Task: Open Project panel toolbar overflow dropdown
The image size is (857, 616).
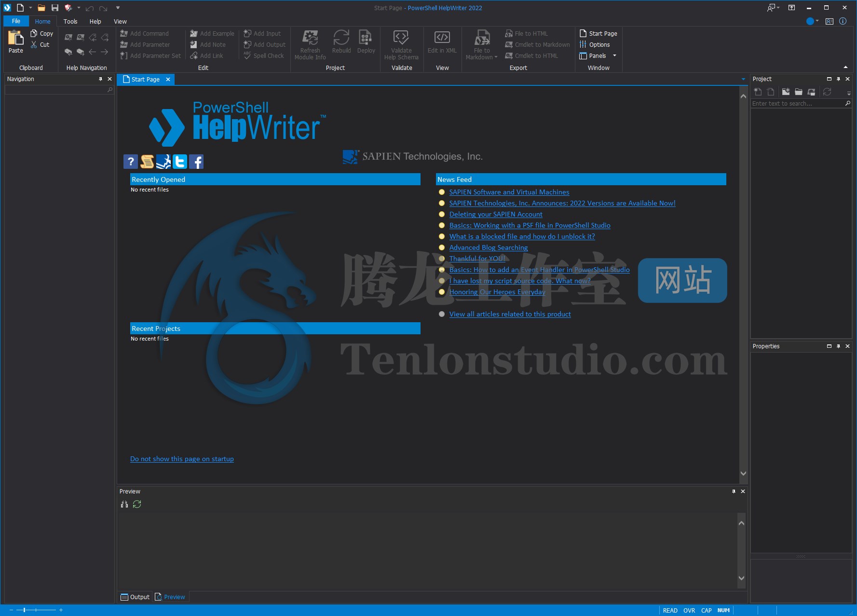Action: (849, 93)
